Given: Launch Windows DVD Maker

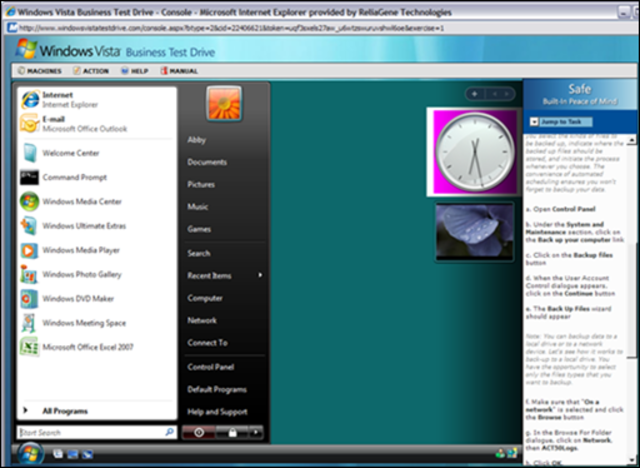Looking at the screenshot, I should click(97, 299).
